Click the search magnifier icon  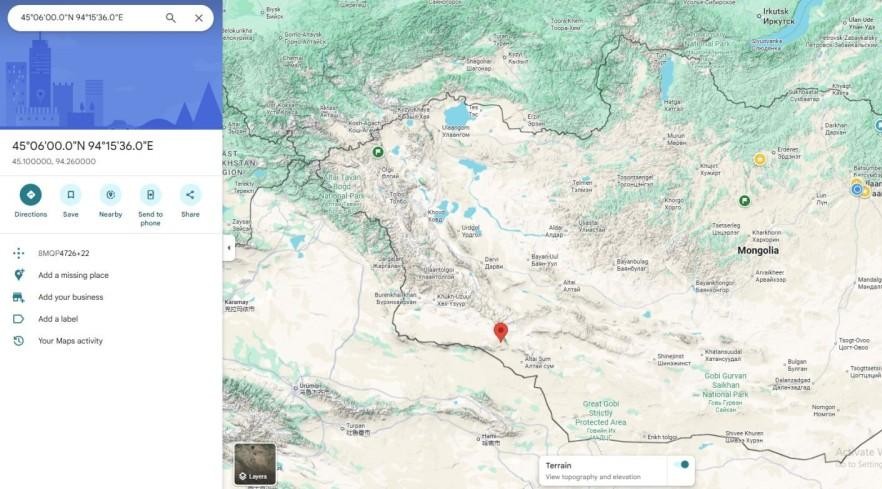pyautogui.click(x=171, y=18)
